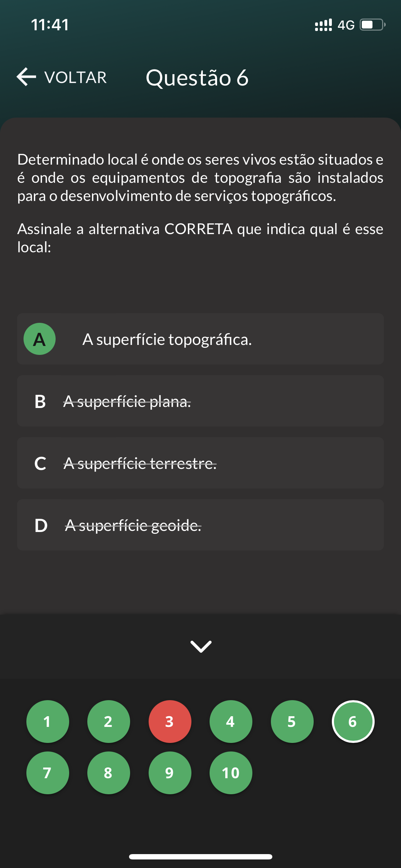This screenshot has height=868, width=401.
Task: Go to question 7
Action: pos(47,773)
